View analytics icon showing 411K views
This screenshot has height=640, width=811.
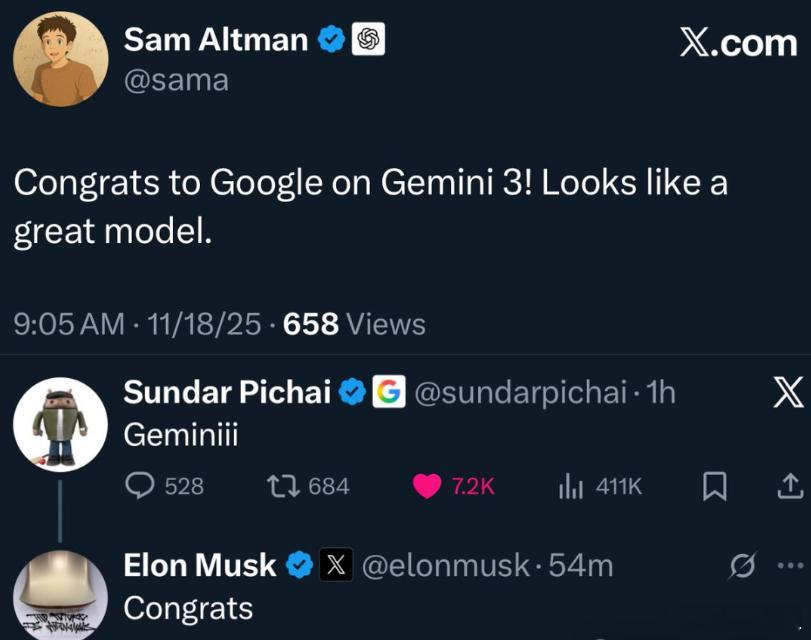[569, 486]
